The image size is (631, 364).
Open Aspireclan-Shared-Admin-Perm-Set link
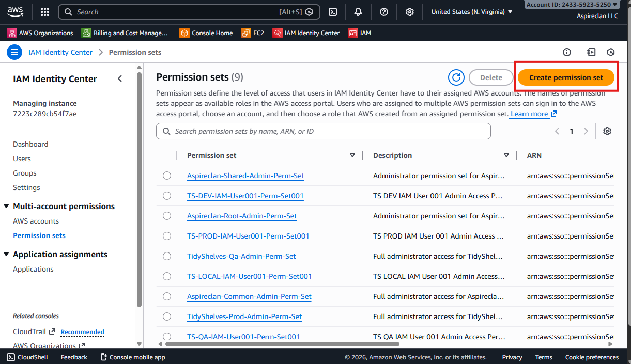[x=245, y=176]
